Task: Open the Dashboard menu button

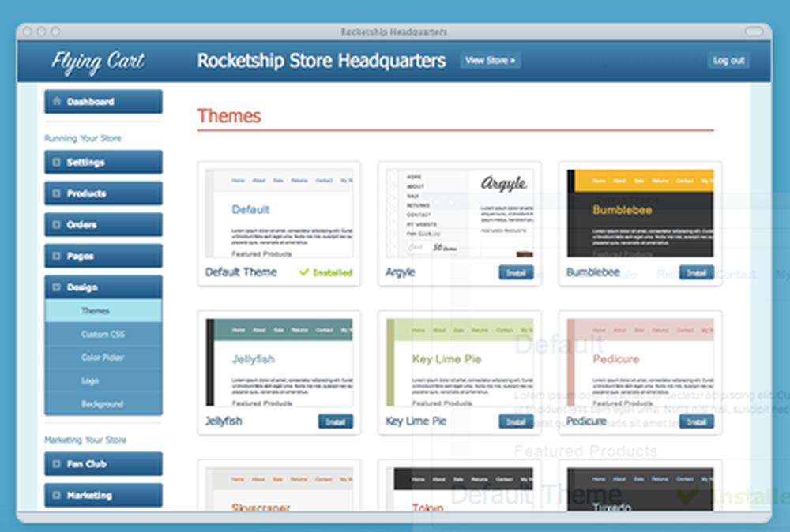Action: pyautogui.click(x=103, y=102)
